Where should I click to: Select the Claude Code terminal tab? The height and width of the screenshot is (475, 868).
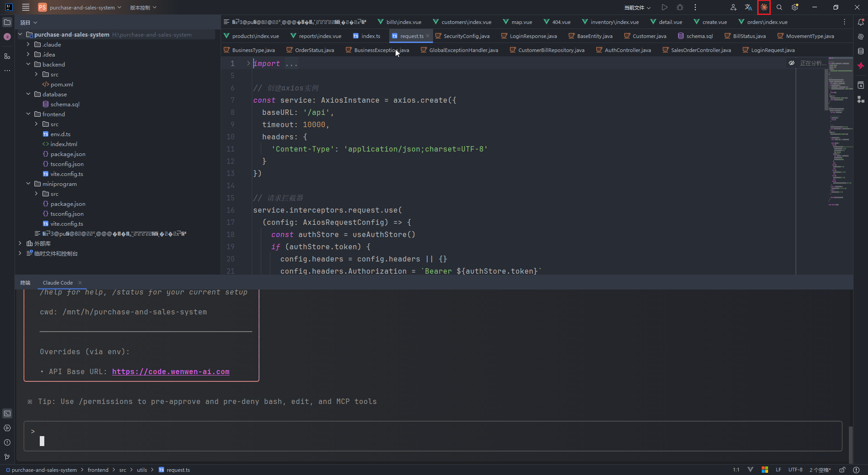[57, 283]
